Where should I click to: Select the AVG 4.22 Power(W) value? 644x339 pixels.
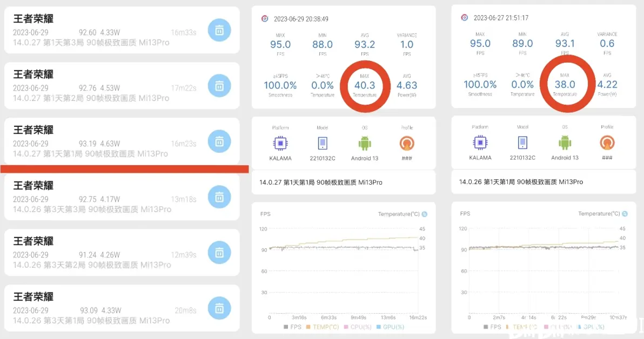point(607,85)
